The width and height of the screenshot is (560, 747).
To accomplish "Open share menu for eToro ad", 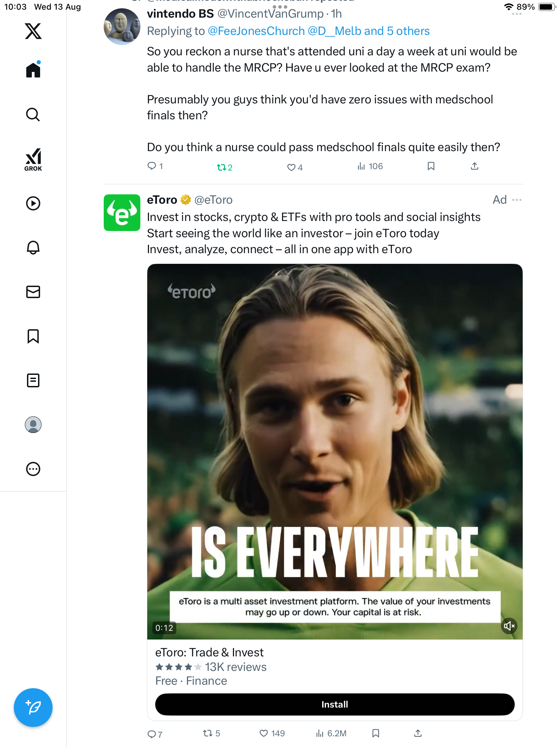I will 418,733.
